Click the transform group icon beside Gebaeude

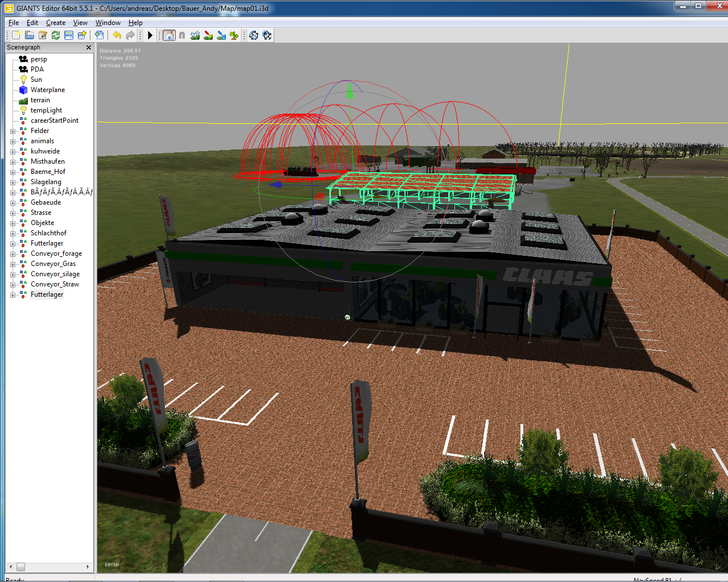click(23, 202)
